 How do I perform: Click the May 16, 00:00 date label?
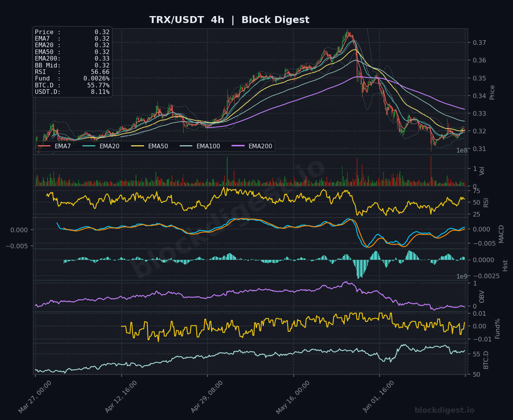(293, 397)
